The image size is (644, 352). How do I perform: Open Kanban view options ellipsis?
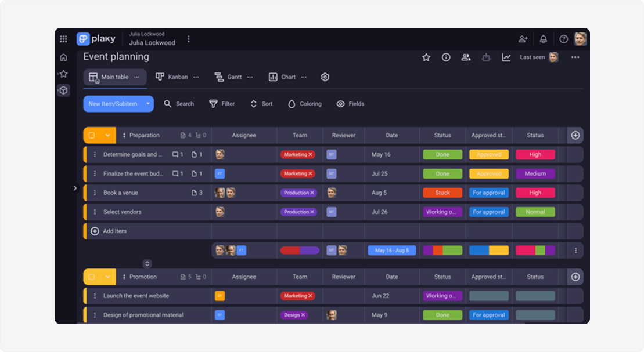[196, 77]
